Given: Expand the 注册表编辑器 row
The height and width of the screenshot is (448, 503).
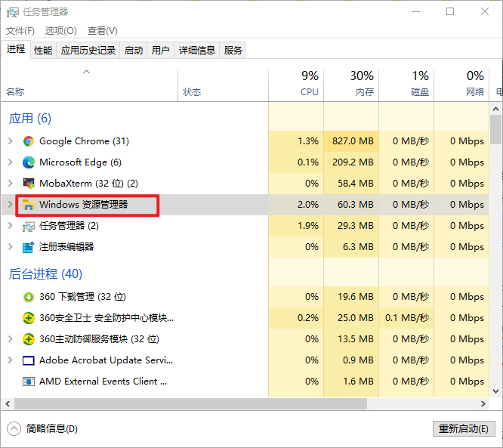Looking at the screenshot, I should 11,247.
